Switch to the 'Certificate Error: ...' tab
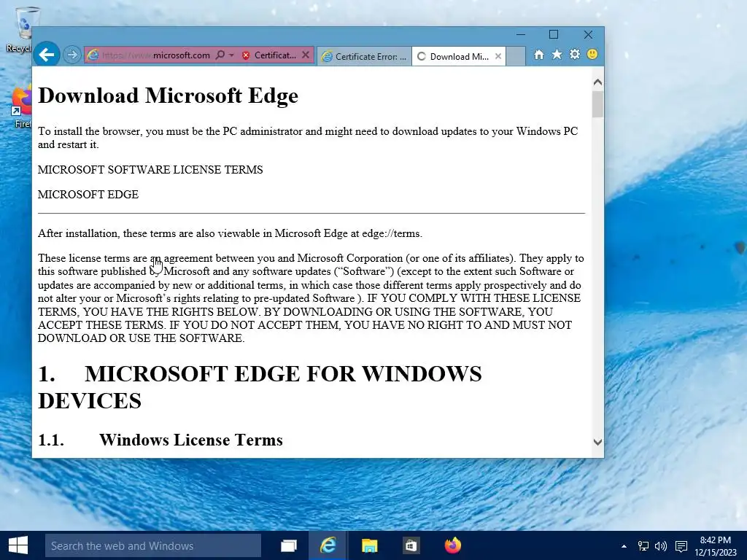 coord(365,57)
